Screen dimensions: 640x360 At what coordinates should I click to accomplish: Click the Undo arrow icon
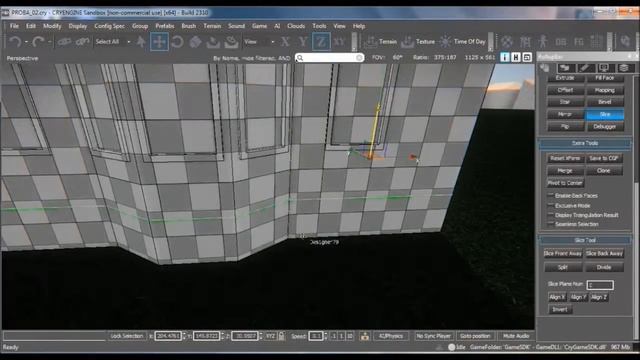15,42
